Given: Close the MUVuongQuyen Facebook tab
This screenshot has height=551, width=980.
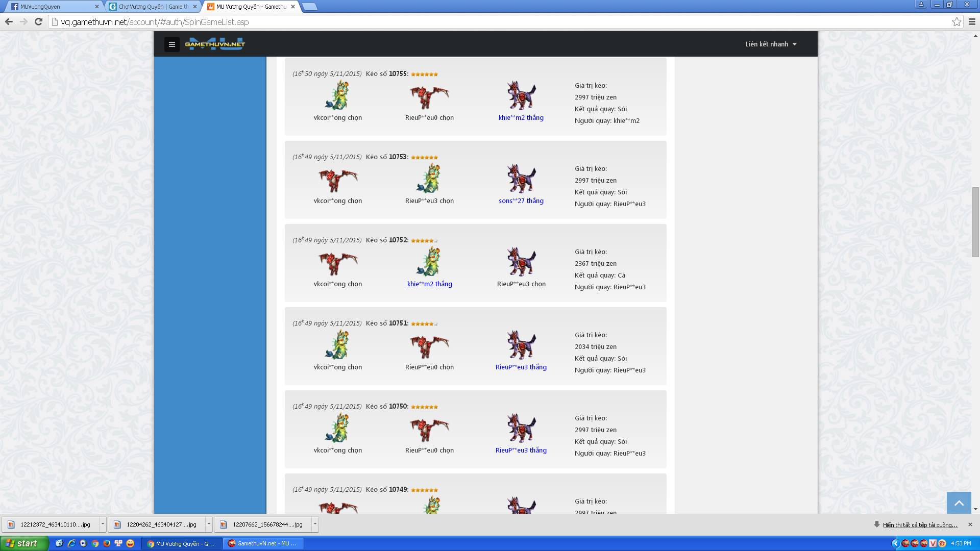Looking at the screenshot, I should [97, 7].
